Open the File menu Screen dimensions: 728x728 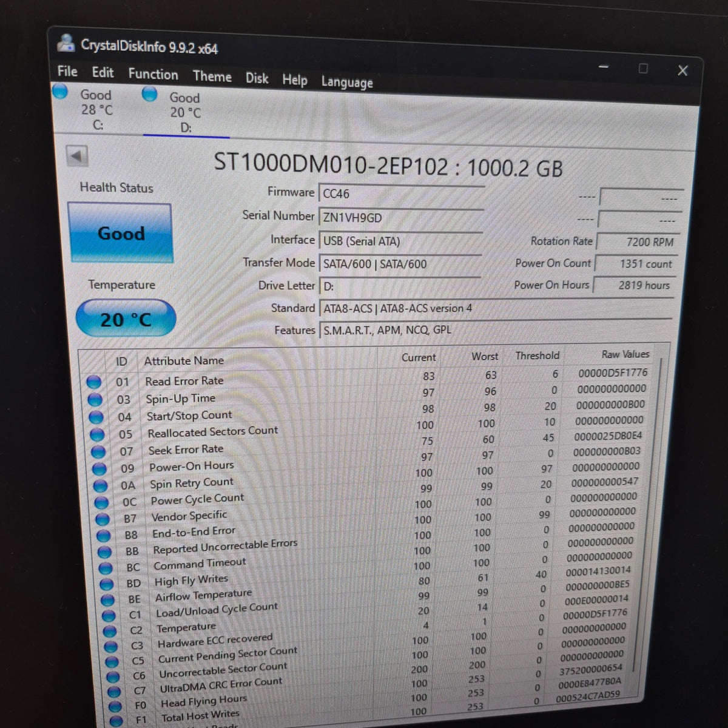tap(67, 72)
